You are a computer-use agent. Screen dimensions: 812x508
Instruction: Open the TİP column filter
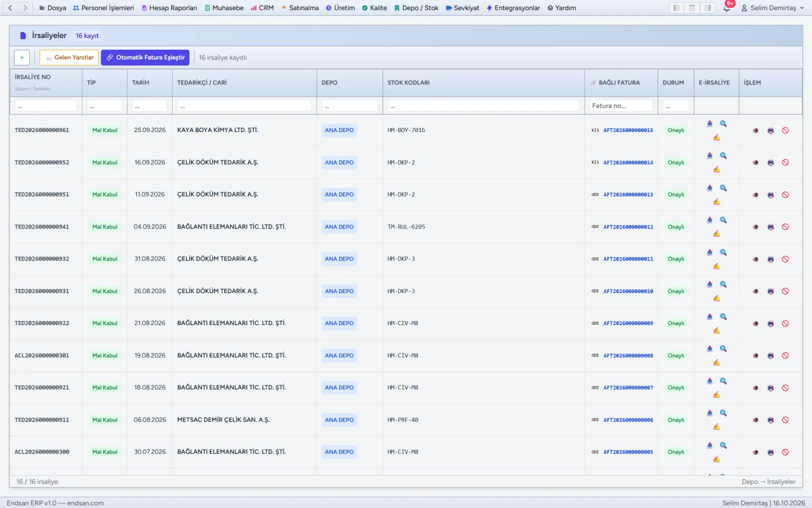105,106
